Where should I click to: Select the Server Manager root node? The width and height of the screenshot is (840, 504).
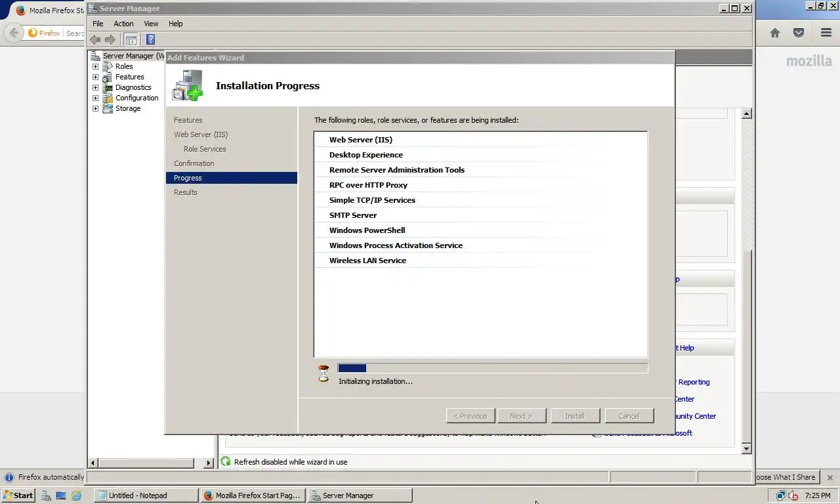point(133,56)
